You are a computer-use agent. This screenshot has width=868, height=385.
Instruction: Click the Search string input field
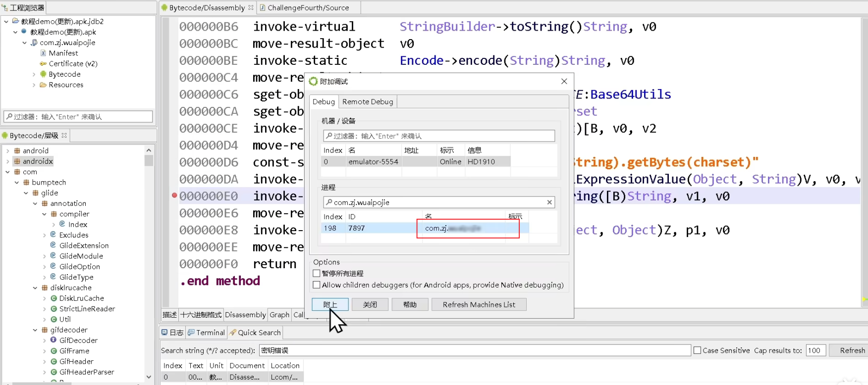(x=475, y=350)
